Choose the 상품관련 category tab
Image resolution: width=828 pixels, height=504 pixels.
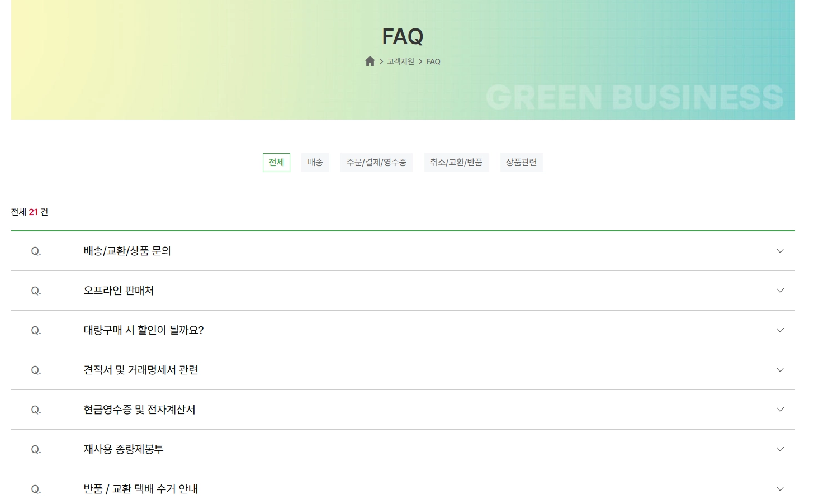tap(521, 163)
